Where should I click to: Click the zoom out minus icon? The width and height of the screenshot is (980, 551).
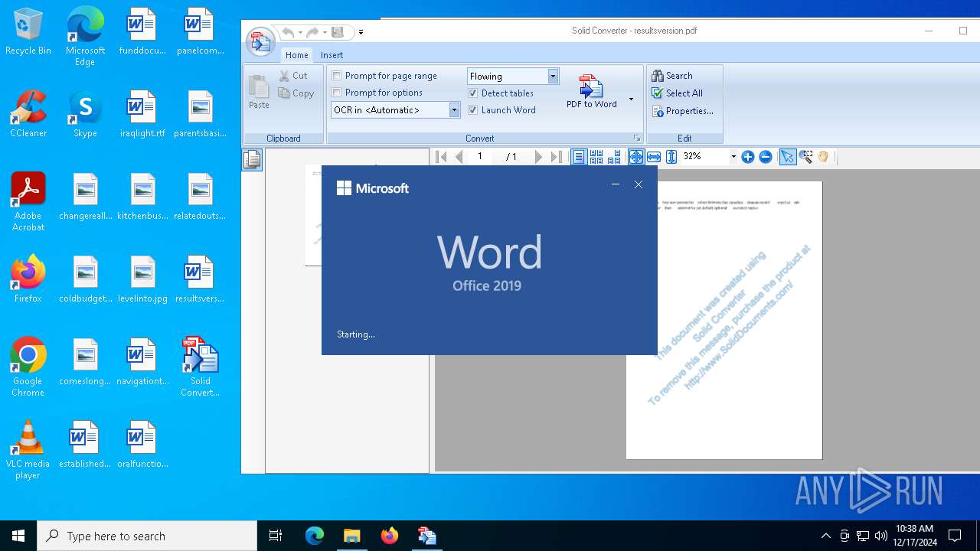pos(765,157)
